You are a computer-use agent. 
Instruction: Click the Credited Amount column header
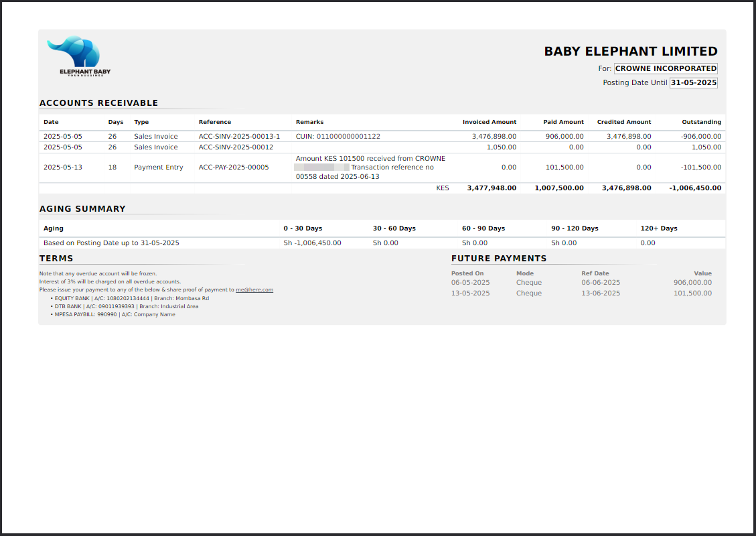coord(624,122)
